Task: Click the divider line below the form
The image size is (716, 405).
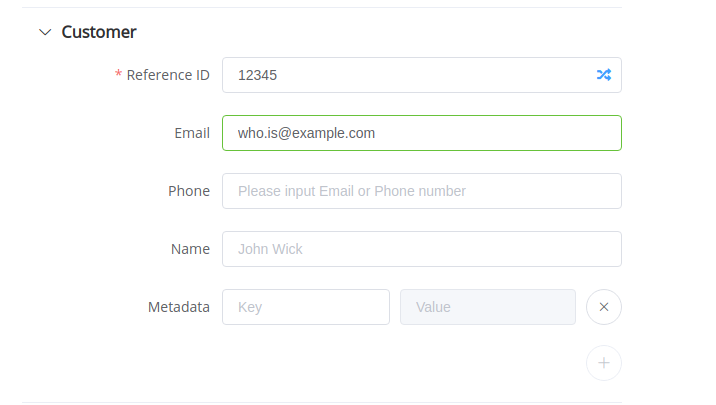Action: (x=320, y=402)
